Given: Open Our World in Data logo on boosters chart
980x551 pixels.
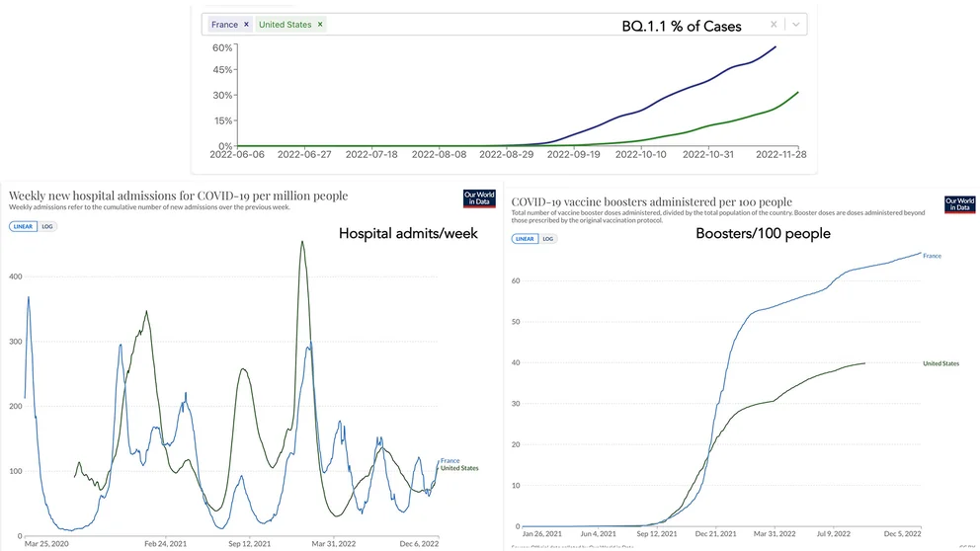Looking at the screenshot, I should (959, 204).
